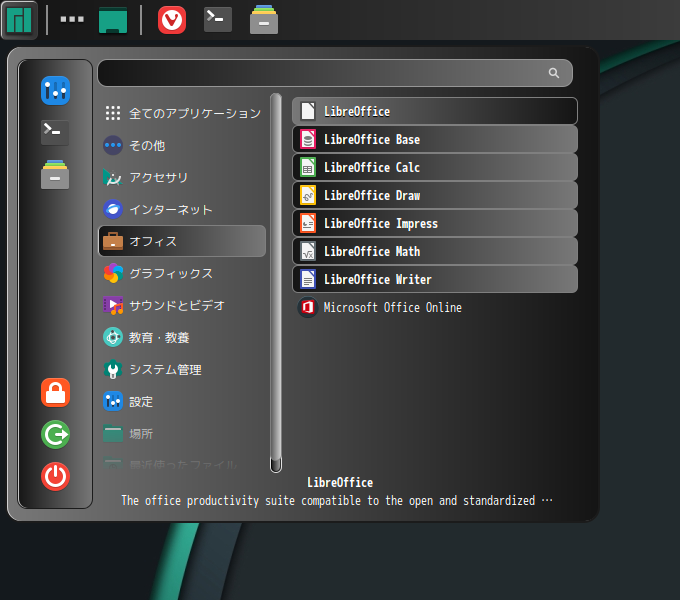Viewport: 680px width, 600px height.
Task: Launch terminal from menu sidebar
Action: coord(55,132)
